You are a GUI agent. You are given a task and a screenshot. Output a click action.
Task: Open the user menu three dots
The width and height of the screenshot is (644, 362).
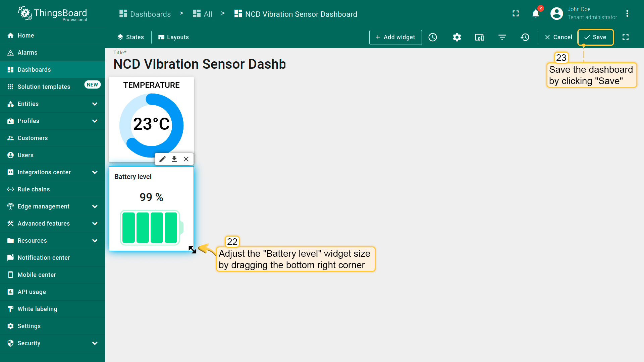627,14
